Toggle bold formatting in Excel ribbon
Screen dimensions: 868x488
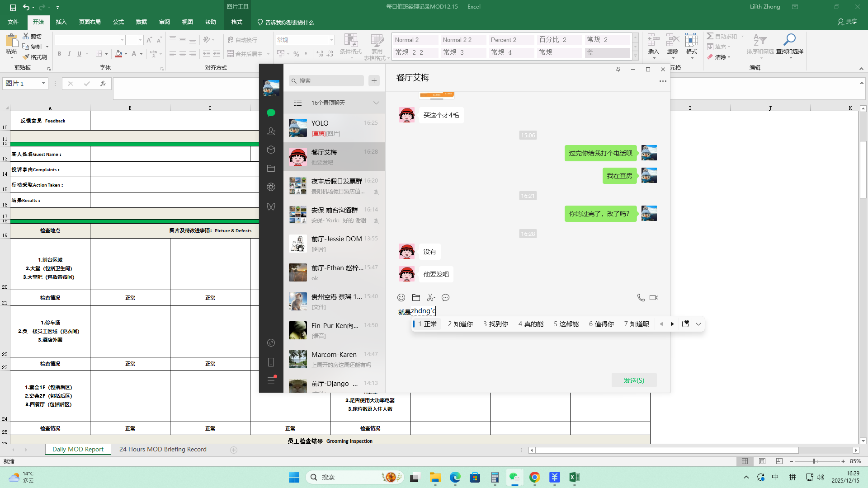coord(59,54)
